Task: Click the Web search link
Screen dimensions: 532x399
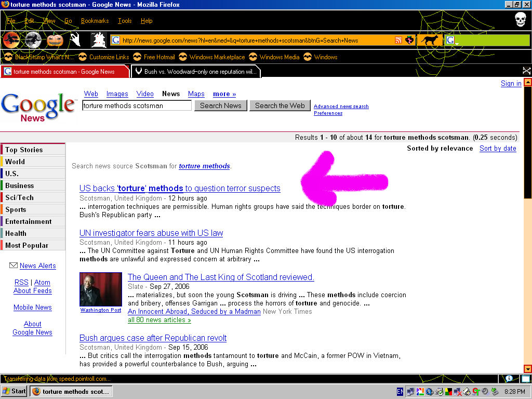Action: point(91,94)
